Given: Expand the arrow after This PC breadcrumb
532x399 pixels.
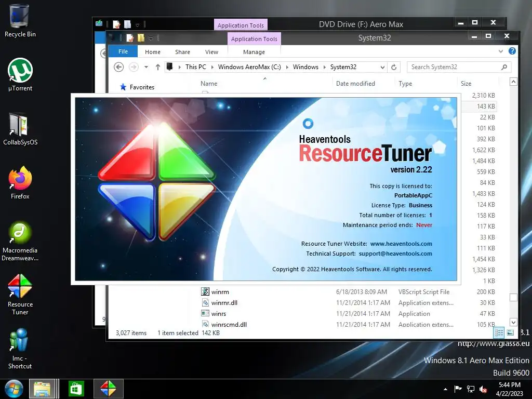Looking at the screenshot, I should [212, 67].
